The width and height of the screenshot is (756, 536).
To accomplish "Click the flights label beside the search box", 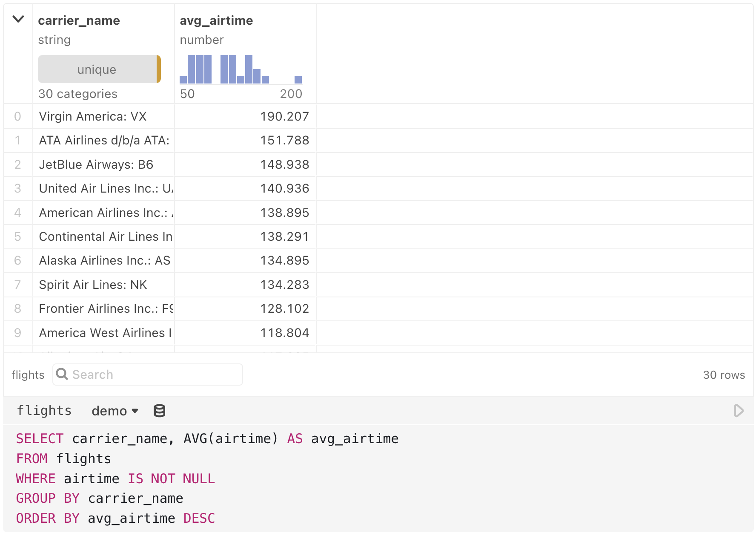I will pos(28,375).
